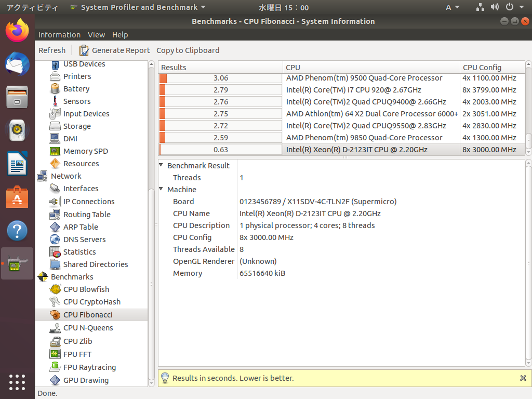Open the GPU Drawing icon
The image size is (532, 399).
click(x=55, y=380)
